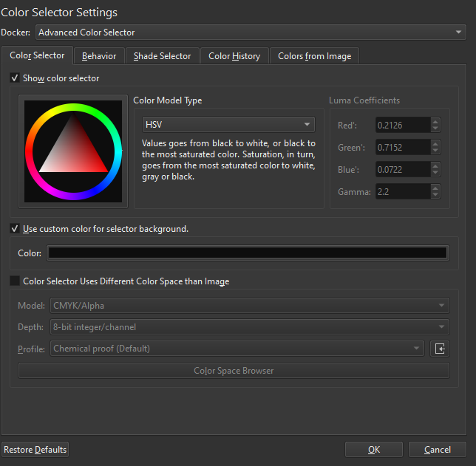The image size is (476, 466).
Task: Open the Profile dropdown showing Chemical proof
Action: point(237,349)
